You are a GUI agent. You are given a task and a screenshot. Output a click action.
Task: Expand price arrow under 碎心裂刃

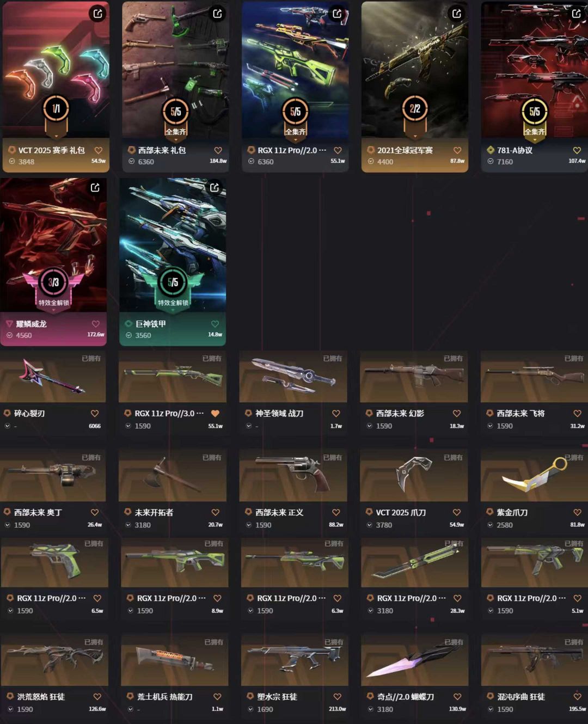coord(8,426)
